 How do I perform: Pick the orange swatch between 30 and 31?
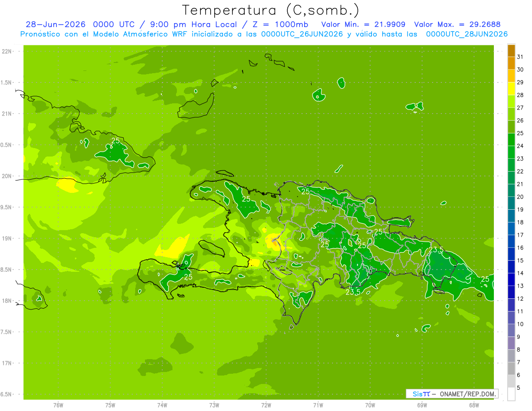pos(511,63)
